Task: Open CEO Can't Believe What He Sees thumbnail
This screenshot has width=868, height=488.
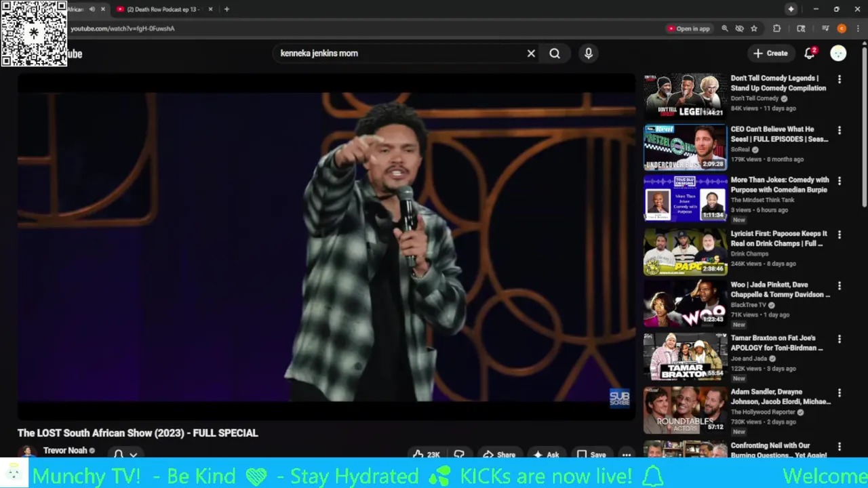Action: click(685, 147)
